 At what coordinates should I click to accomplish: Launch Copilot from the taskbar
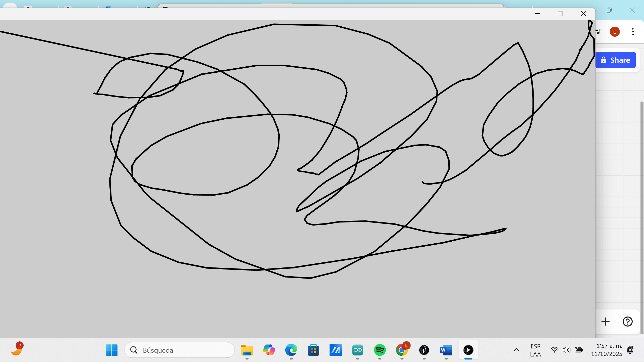point(269,350)
